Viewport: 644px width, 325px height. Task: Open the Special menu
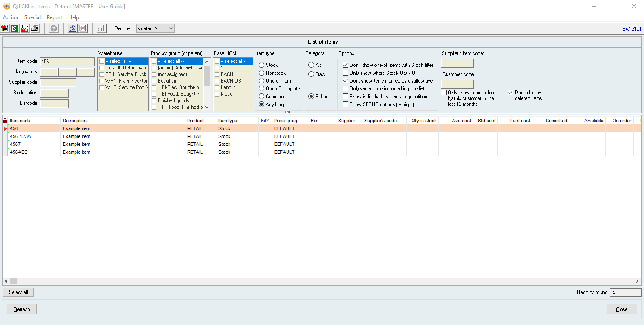(x=32, y=17)
